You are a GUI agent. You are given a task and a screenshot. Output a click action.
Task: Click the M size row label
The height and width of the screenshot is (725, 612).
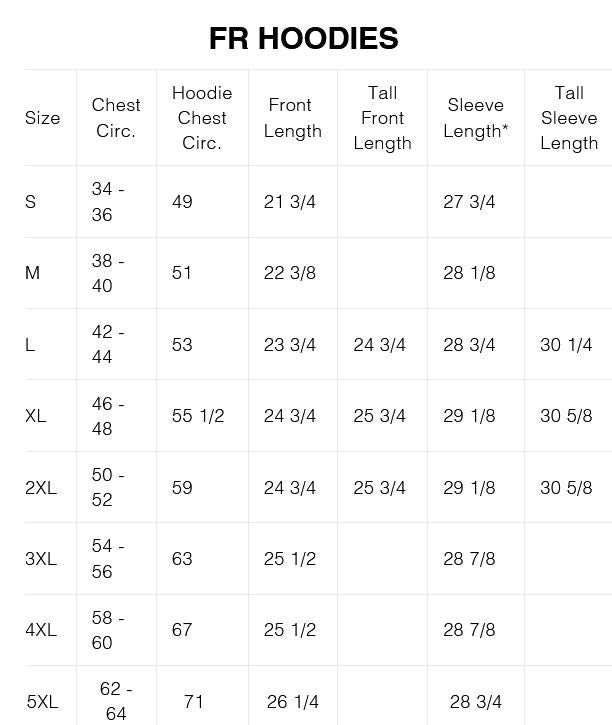(x=32, y=273)
